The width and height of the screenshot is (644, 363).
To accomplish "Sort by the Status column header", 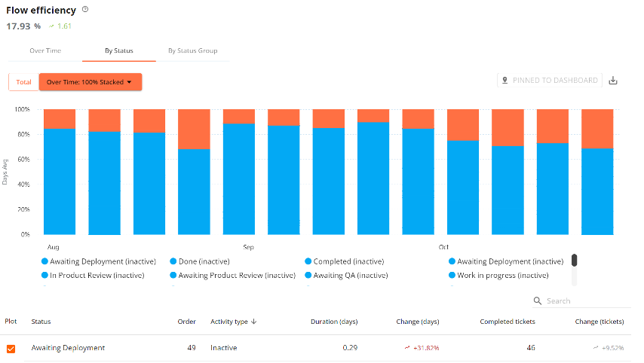I will click(x=41, y=322).
